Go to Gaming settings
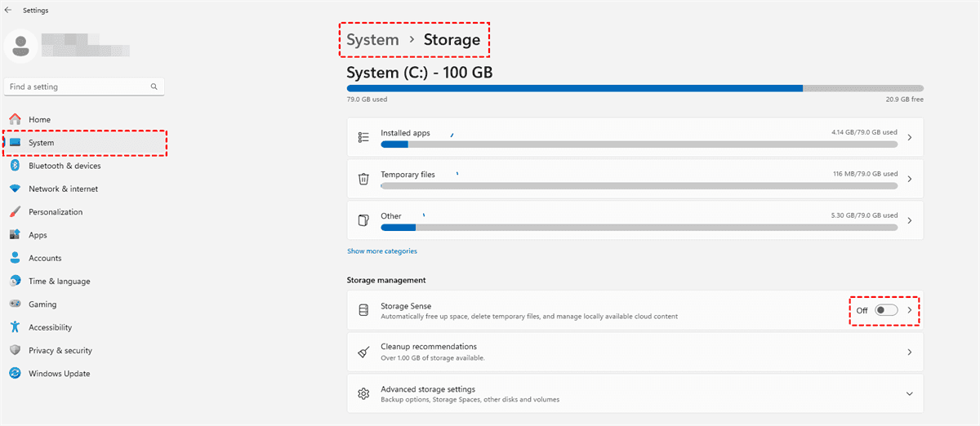 pos(42,304)
